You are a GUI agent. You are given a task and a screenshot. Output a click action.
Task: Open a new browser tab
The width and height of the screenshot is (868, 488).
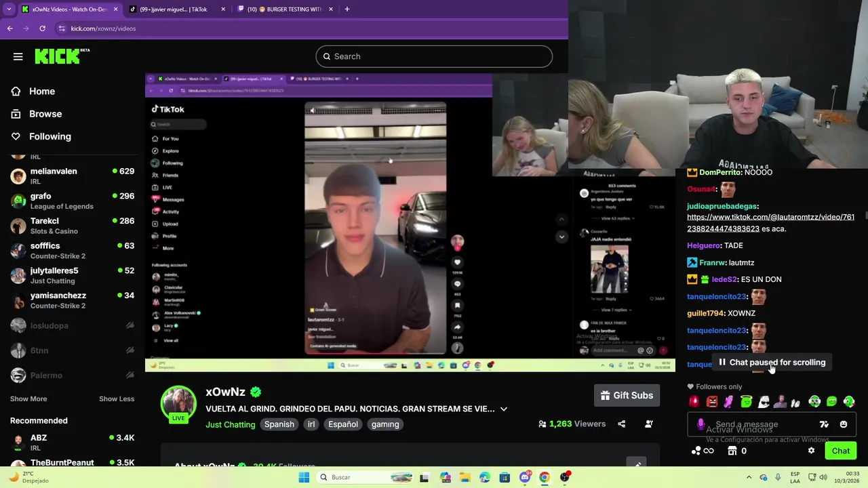click(347, 9)
